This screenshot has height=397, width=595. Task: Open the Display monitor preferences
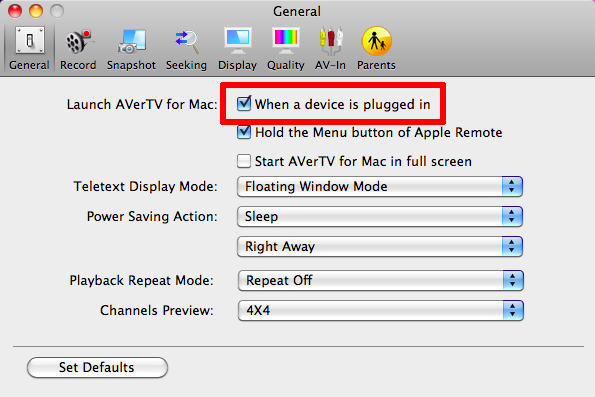[238, 49]
